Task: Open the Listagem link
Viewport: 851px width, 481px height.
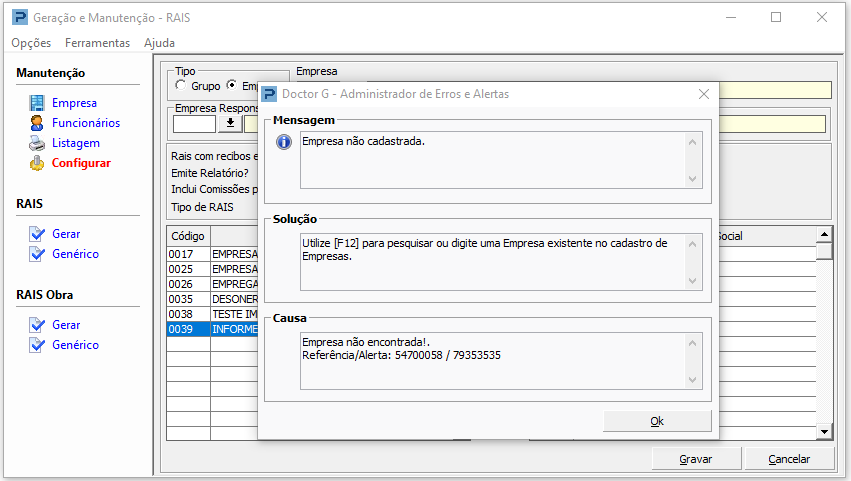Action: [x=76, y=143]
